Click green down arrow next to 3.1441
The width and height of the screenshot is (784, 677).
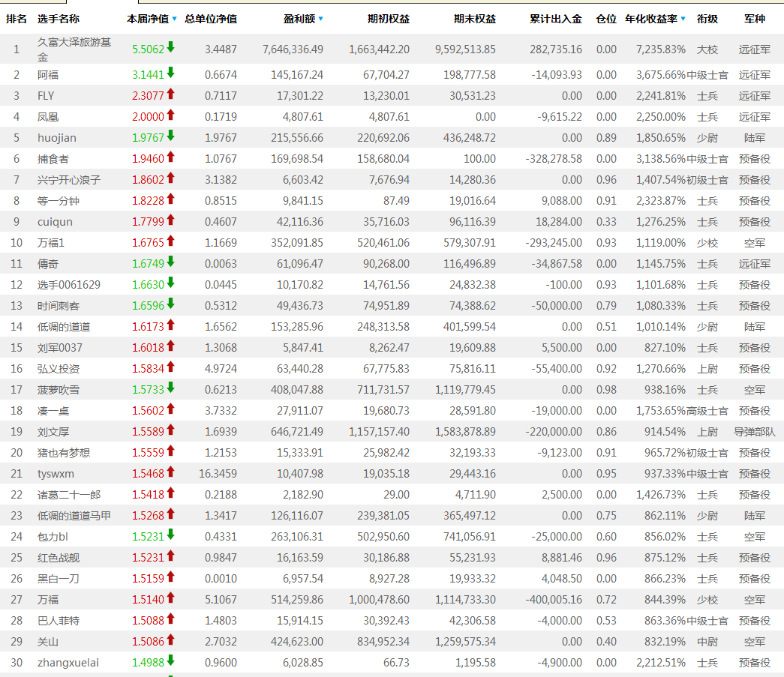click(x=170, y=73)
